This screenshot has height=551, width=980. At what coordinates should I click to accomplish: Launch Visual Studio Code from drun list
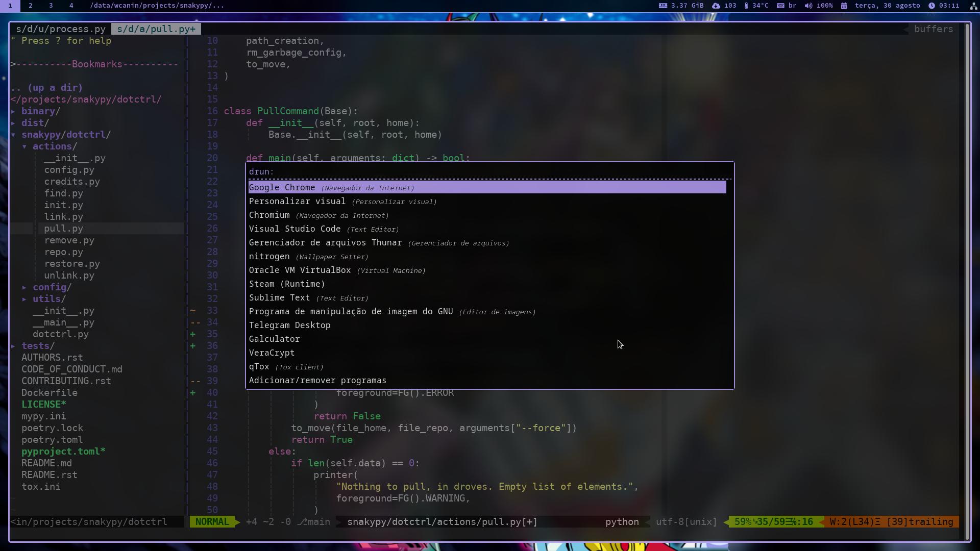(x=295, y=229)
